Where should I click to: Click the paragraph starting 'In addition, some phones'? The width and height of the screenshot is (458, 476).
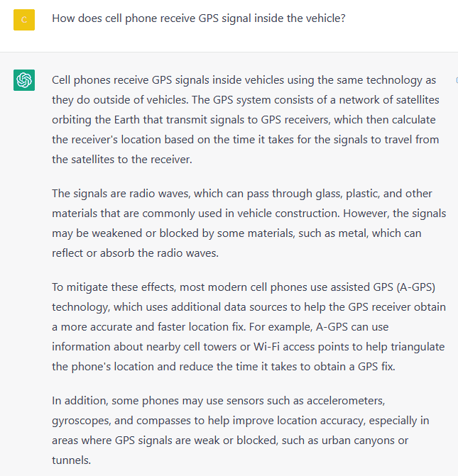point(241,430)
